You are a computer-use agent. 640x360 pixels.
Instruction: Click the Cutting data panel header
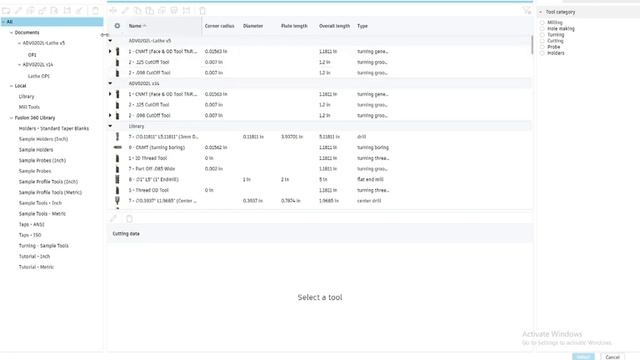320,233
